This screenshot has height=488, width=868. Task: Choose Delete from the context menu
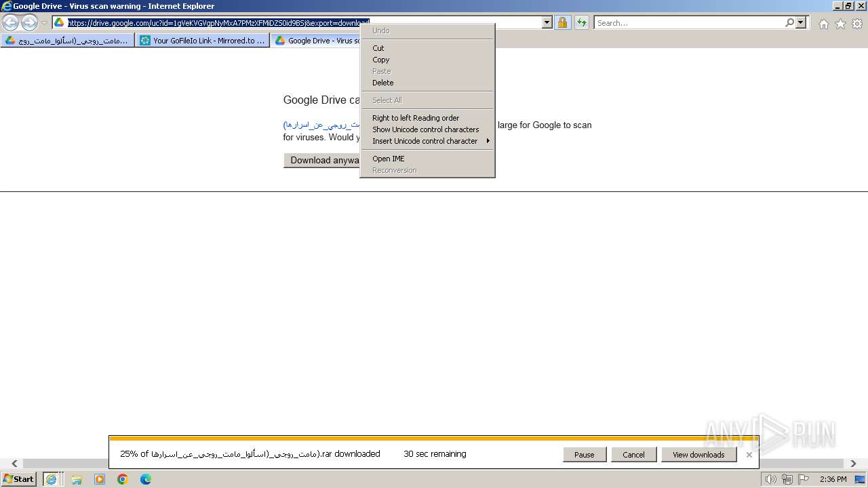click(x=427, y=83)
